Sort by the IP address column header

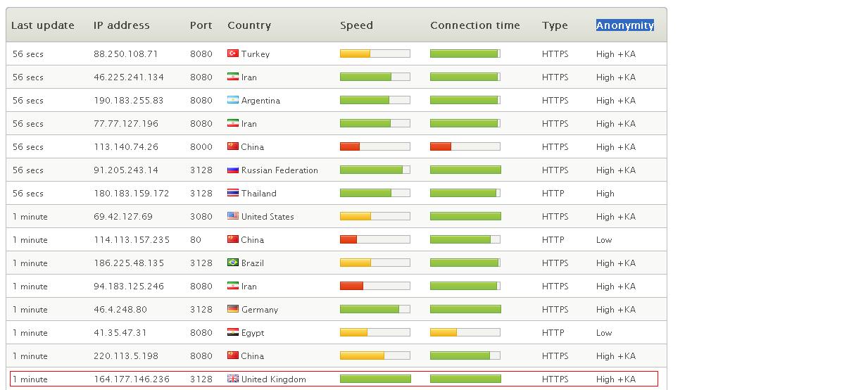[122, 25]
